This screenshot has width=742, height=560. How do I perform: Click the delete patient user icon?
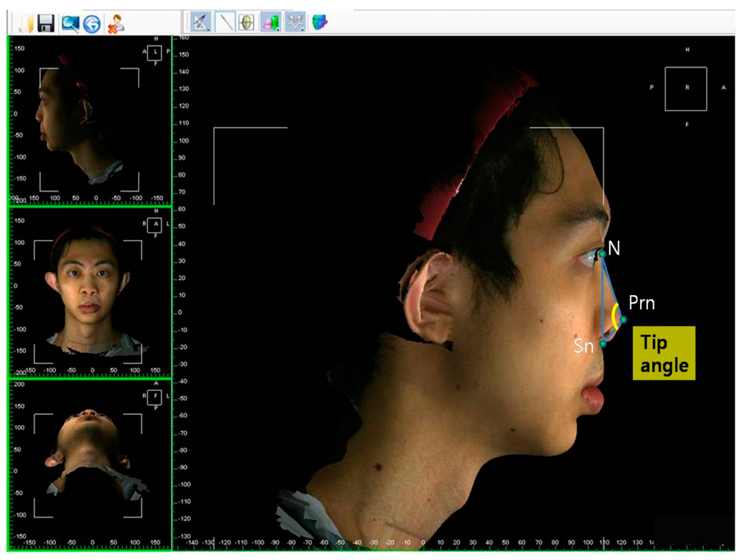[116, 24]
